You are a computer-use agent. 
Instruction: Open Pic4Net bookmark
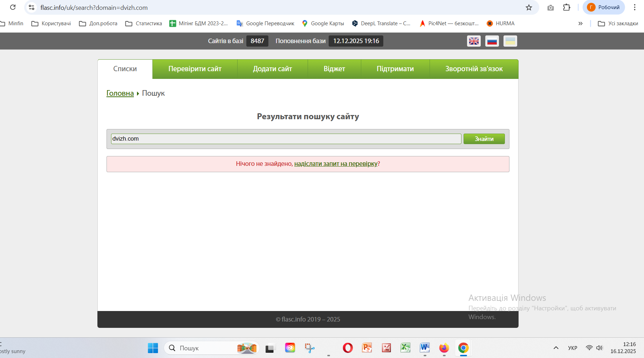click(x=449, y=23)
